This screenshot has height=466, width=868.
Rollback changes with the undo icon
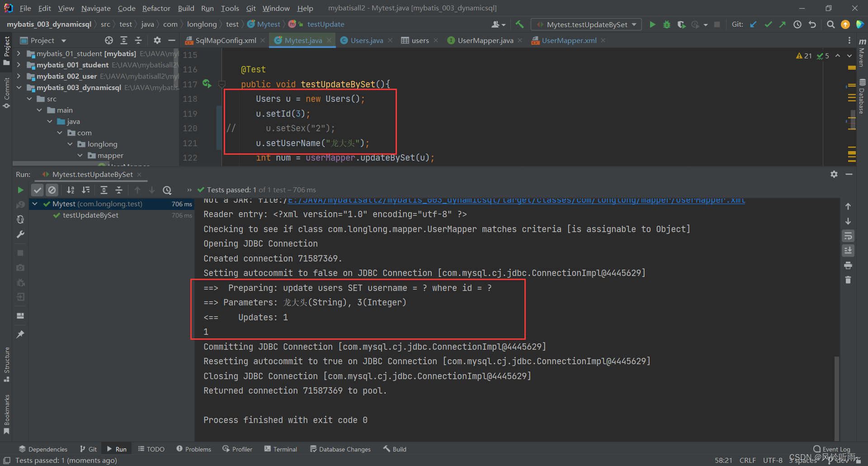tap(812, 24)
